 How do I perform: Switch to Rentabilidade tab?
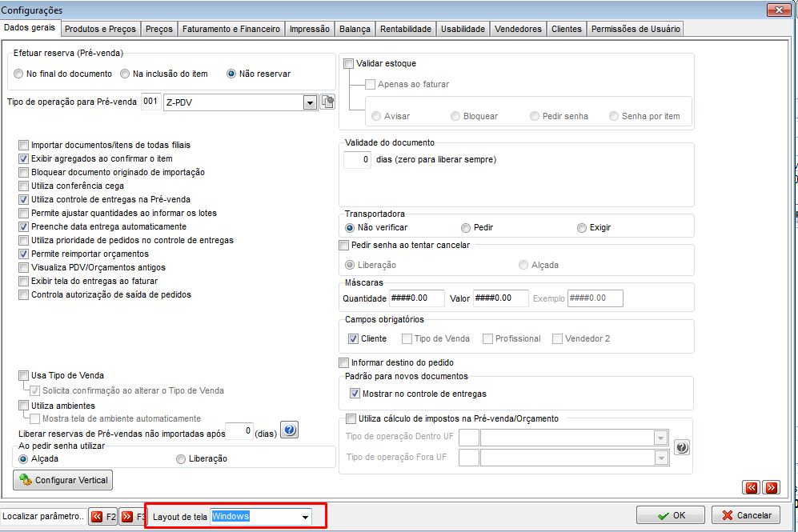[x=406, y=29]
